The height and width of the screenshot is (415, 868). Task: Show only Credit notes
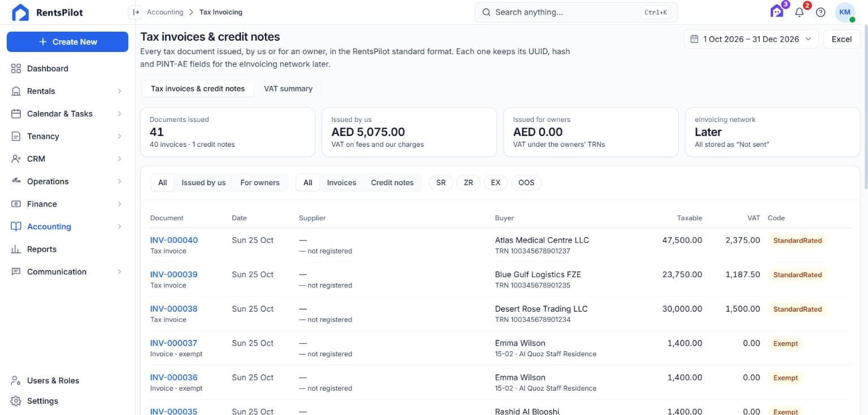[x=392, y=182]
